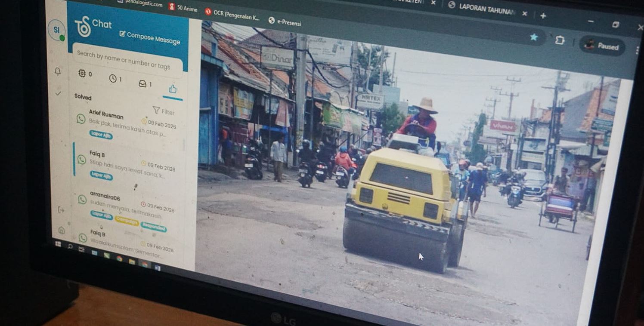Select the thumbs-up Solved tab icon
This screenshot has height=326, width=644.
[x=173, y=89]
